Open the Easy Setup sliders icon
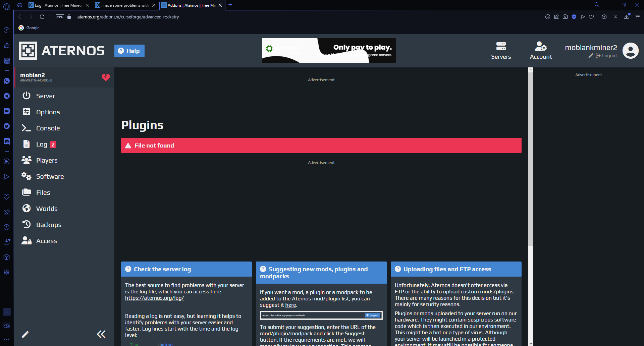Screen dimensions: 644x346 pos(638,17)
